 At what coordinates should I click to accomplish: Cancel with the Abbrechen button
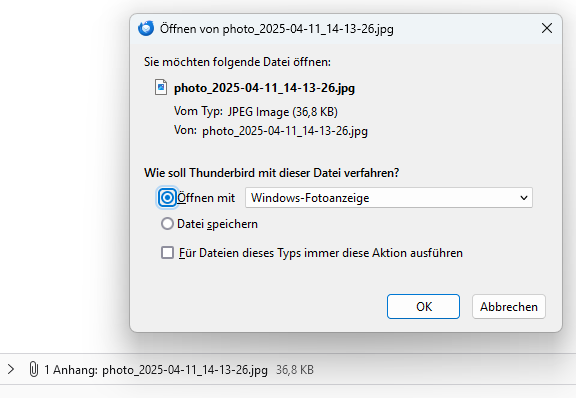[x=509, y=306]
